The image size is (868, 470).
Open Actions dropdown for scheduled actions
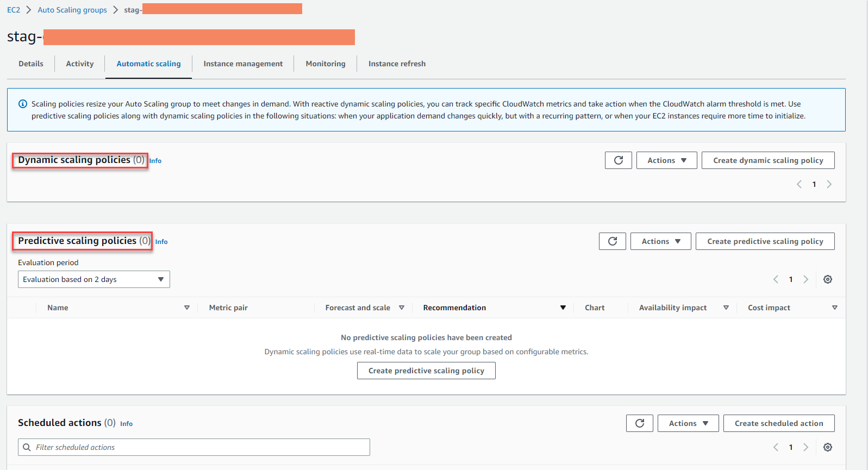tap(688, 423)
